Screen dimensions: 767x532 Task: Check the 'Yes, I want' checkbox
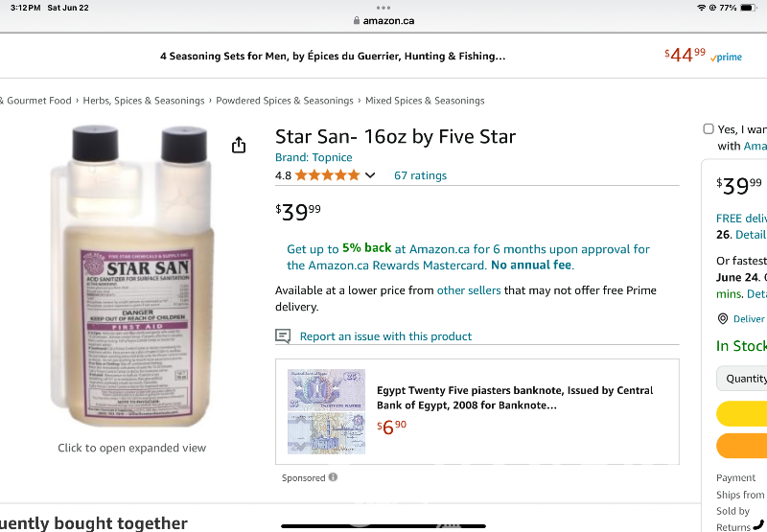point(709,128)
